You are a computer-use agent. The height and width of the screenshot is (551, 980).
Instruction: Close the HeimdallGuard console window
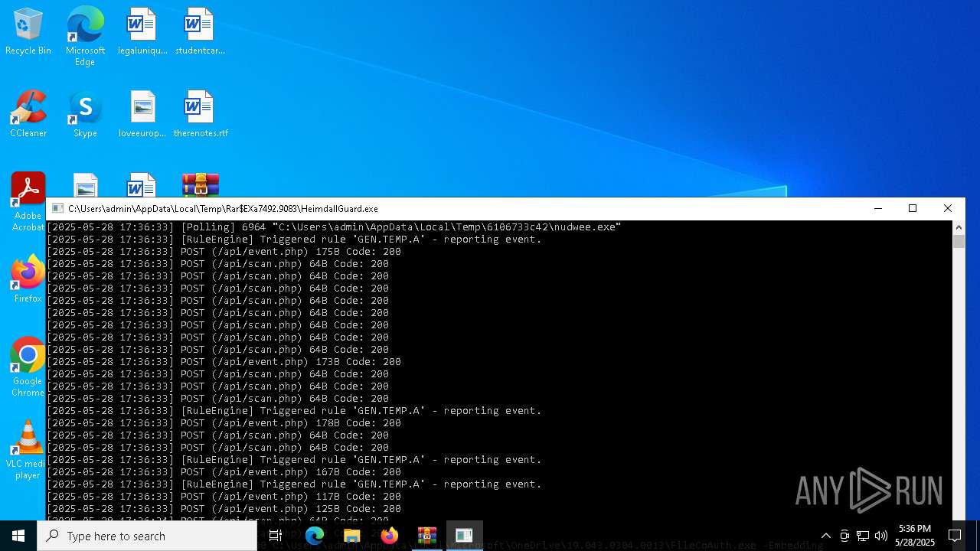pyautogui.click(x=948, y=208)
